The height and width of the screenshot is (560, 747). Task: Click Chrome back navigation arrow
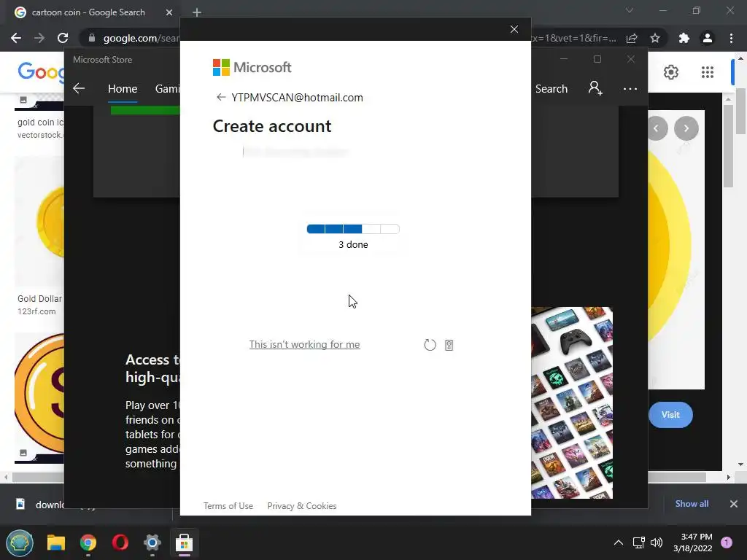pos(16,38)
